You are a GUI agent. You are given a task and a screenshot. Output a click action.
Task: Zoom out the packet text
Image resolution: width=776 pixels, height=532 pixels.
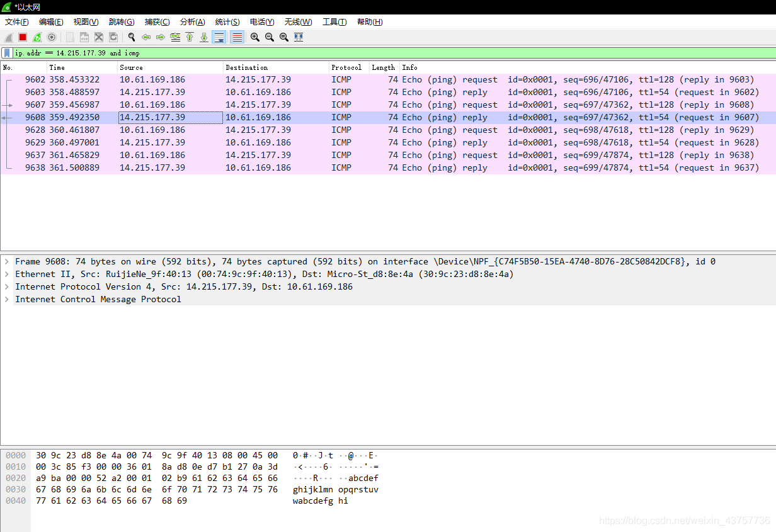(x=270, y=37)
